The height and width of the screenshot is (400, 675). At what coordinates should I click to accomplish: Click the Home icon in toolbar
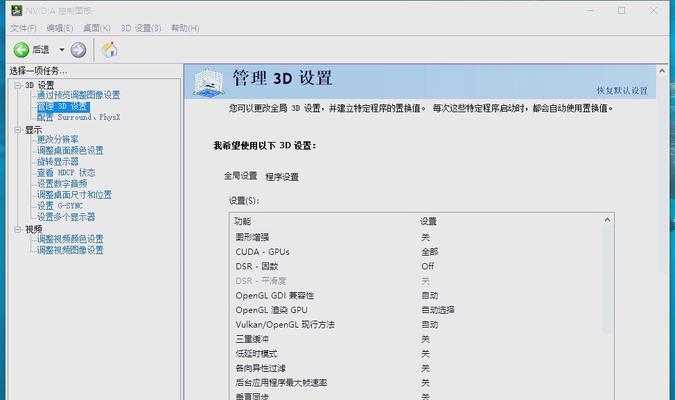pos(109,50)
